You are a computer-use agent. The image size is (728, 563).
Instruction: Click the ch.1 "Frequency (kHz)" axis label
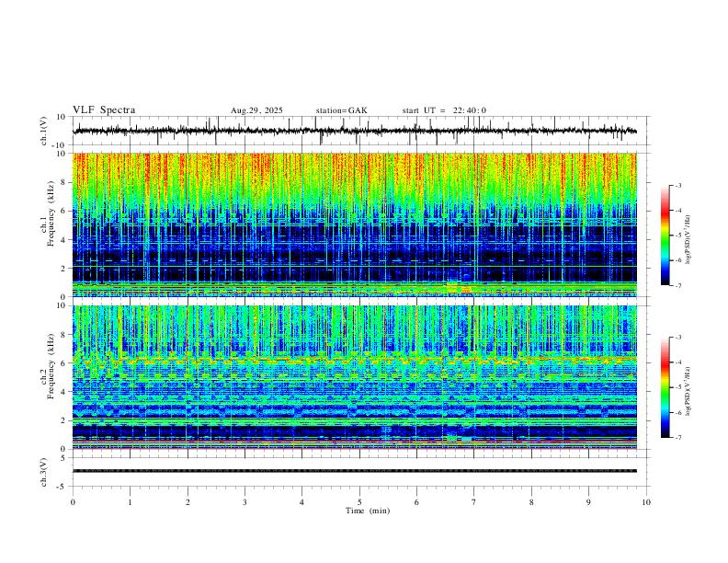[x=51, y=215]
